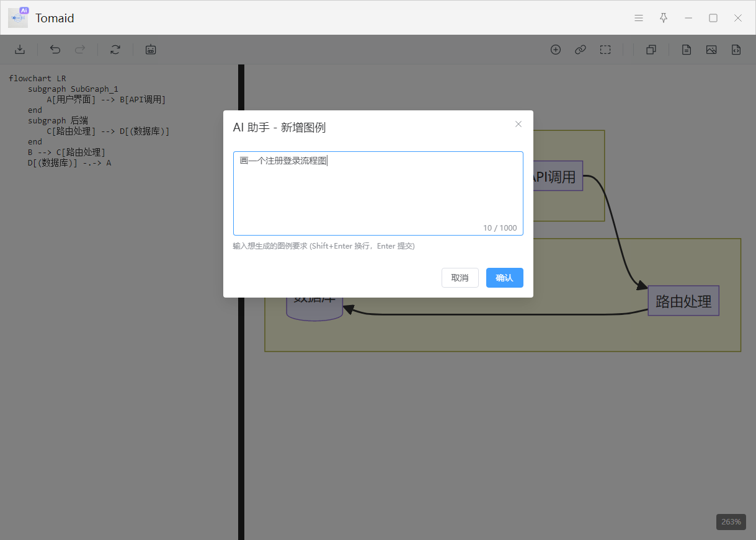Toggle the pin window icon
This screenshot has height=540, width=756.
click(x=664, y=18)
